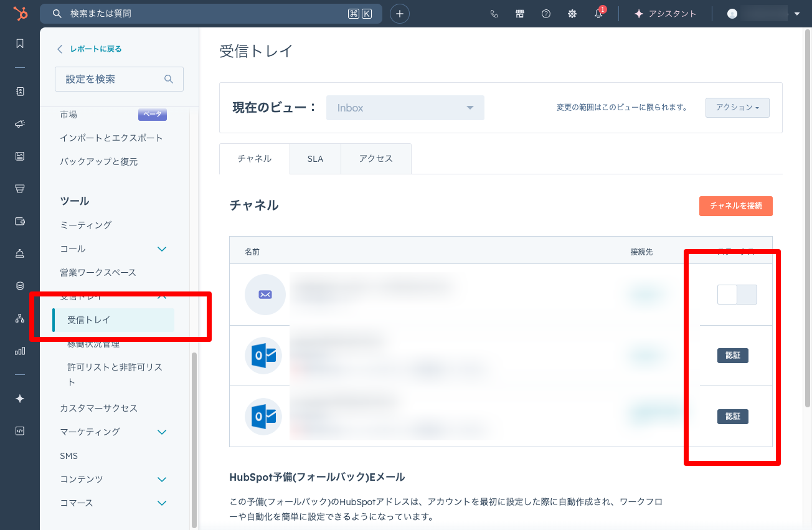The width and height of the screenshot is (812, 530).
Task: Open the Development code icon in left rail
Action: point(20,431)
